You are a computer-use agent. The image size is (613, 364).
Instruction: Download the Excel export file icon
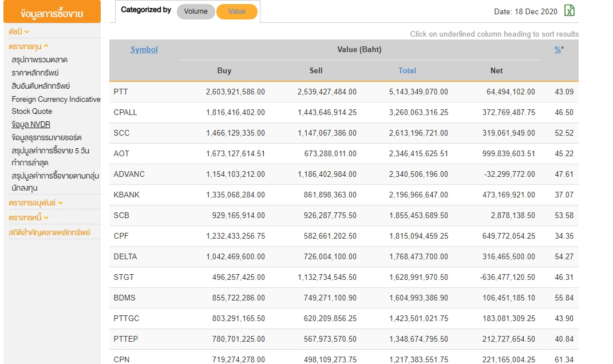coord(569,10)
